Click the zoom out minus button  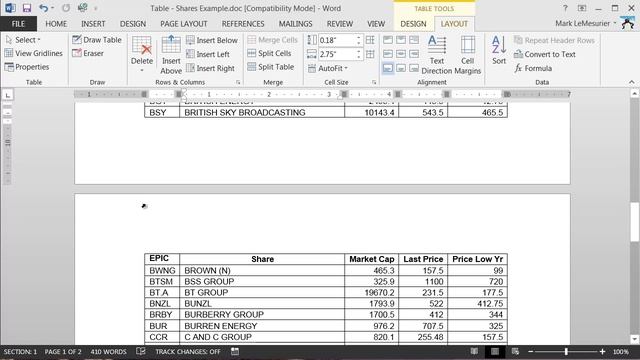click(531, 351)
